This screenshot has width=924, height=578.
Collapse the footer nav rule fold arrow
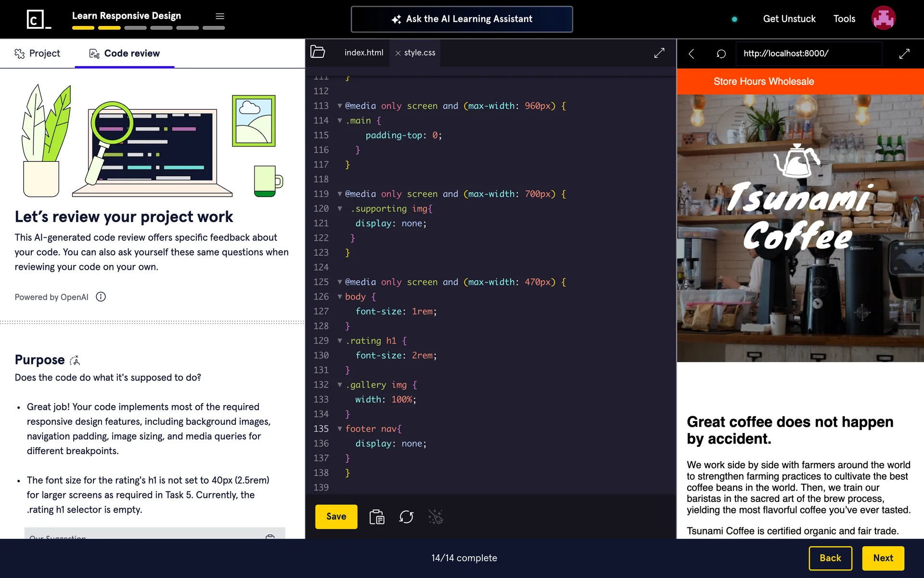(340, 429)
